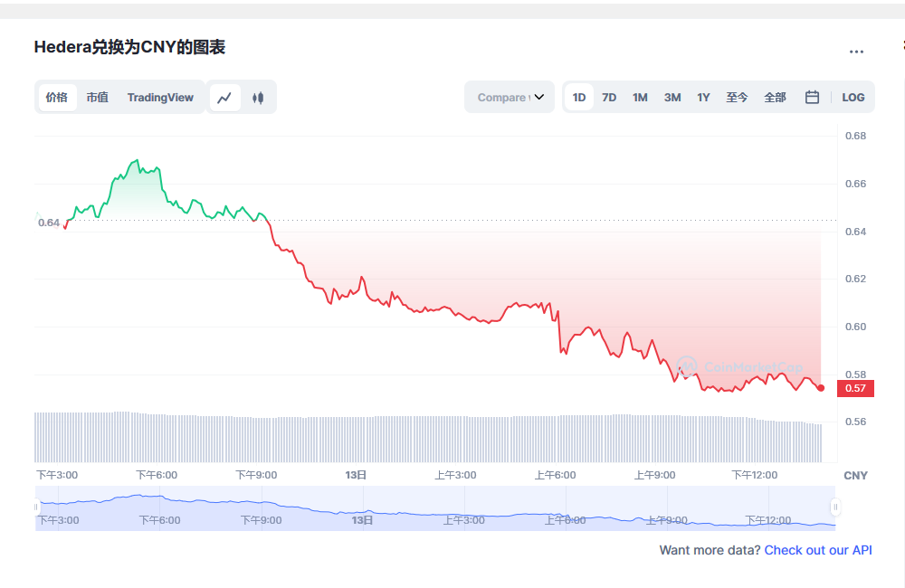This screenshot has width=905, height=588.
Task: Open the three-dot more options menu
Action: pos(856,52)
